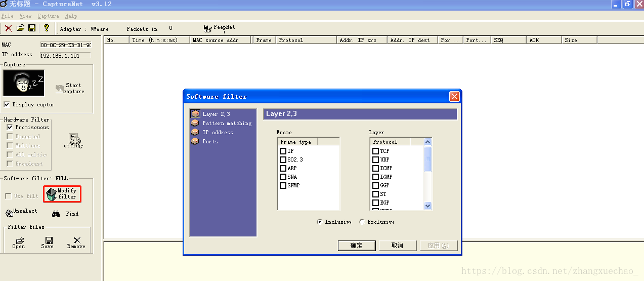Check the SNA frame type box
The image size is (644, 281).
(283, 177)
